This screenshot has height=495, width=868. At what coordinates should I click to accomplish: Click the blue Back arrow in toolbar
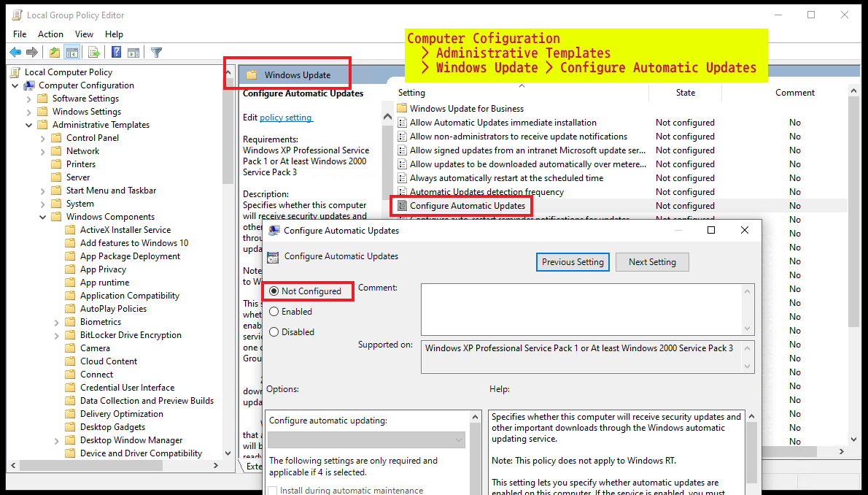click(x=15, y=52)
